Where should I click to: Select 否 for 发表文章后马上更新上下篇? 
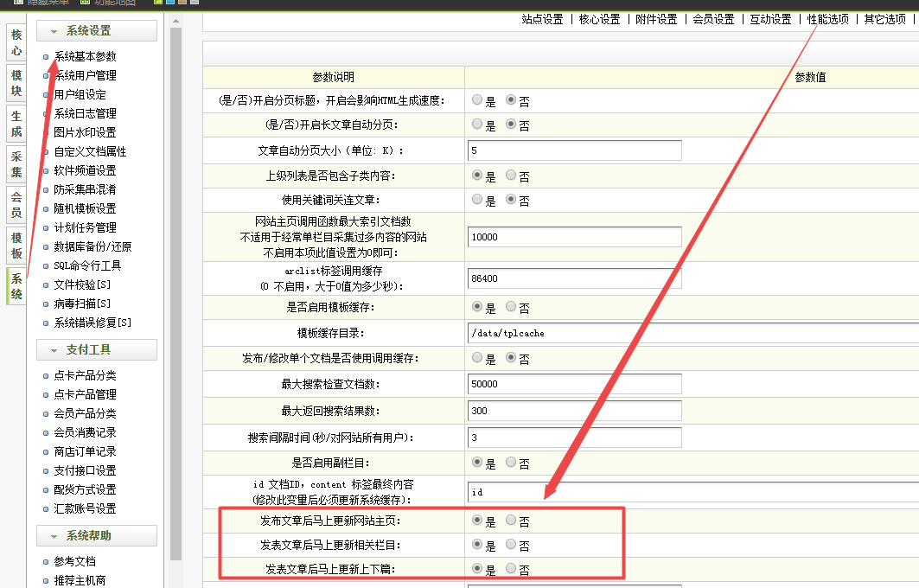click(x=510, y=569)
